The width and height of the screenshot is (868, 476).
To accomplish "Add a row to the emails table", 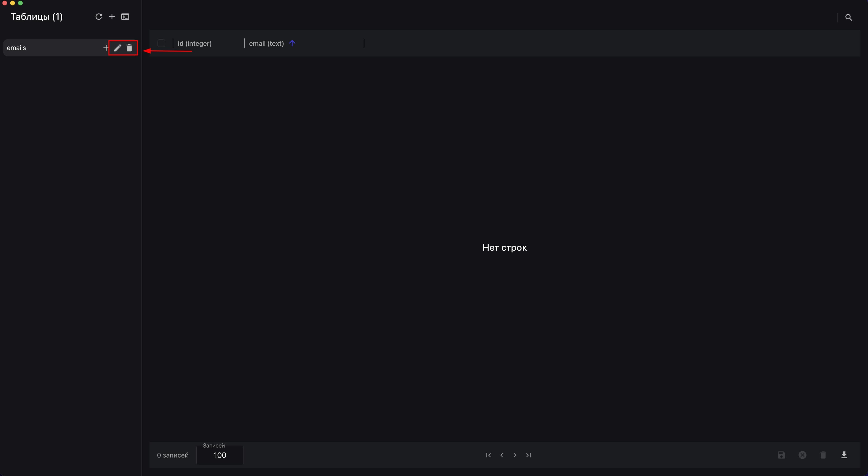I will tap(106, 48).
